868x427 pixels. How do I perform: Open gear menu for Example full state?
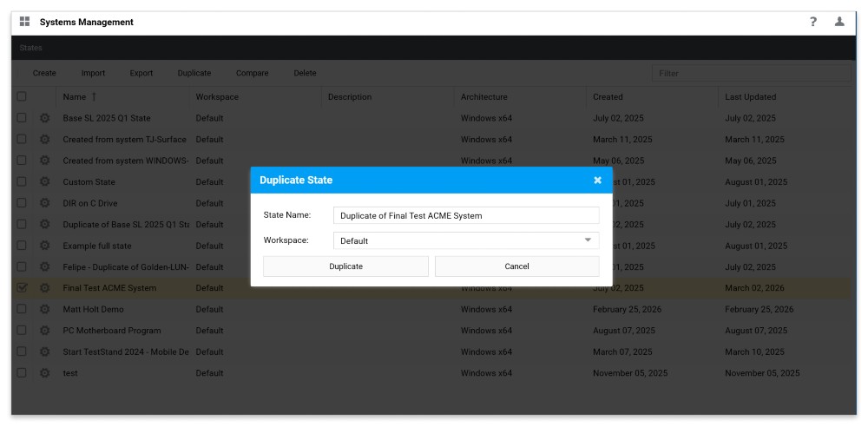coord(45,246)
